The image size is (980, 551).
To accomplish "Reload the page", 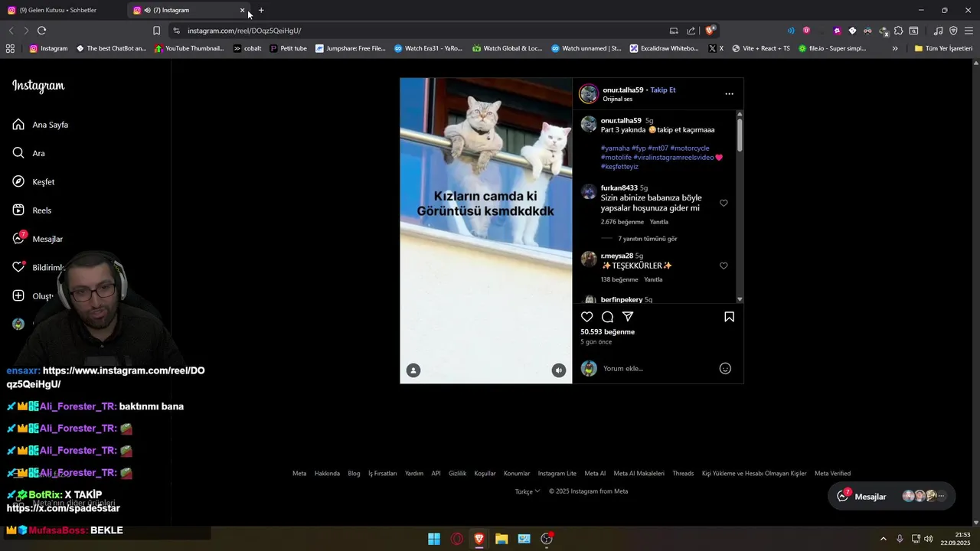I will pos(41,31).
